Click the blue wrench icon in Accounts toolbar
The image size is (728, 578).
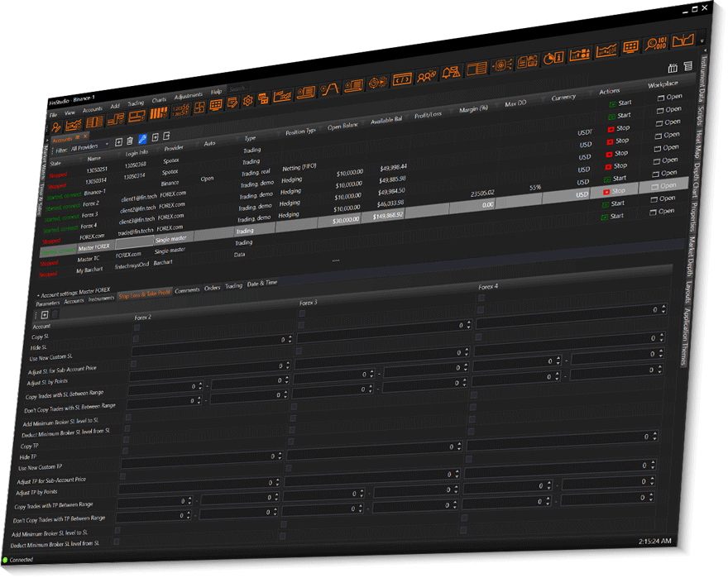142,139
